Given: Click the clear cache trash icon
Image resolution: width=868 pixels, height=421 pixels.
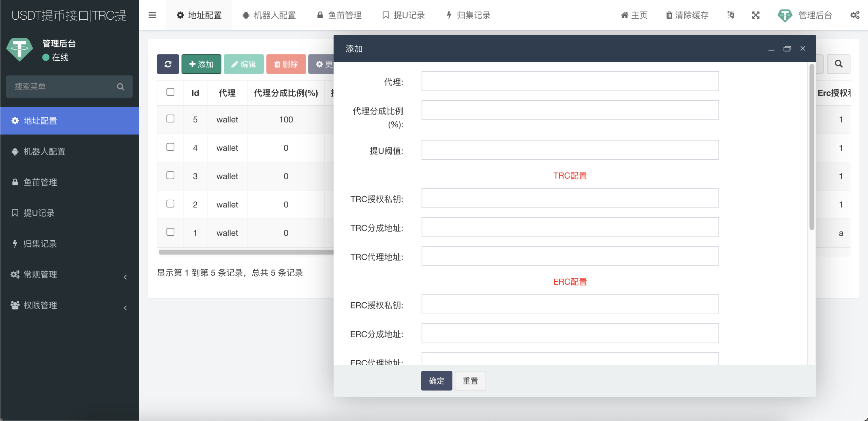Looking at the screenshot, I should (669, 15).
